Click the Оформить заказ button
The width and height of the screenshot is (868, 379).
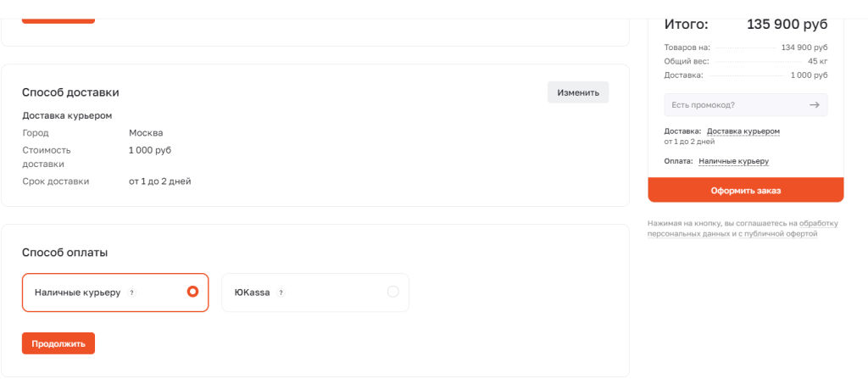tap(746, 190)
